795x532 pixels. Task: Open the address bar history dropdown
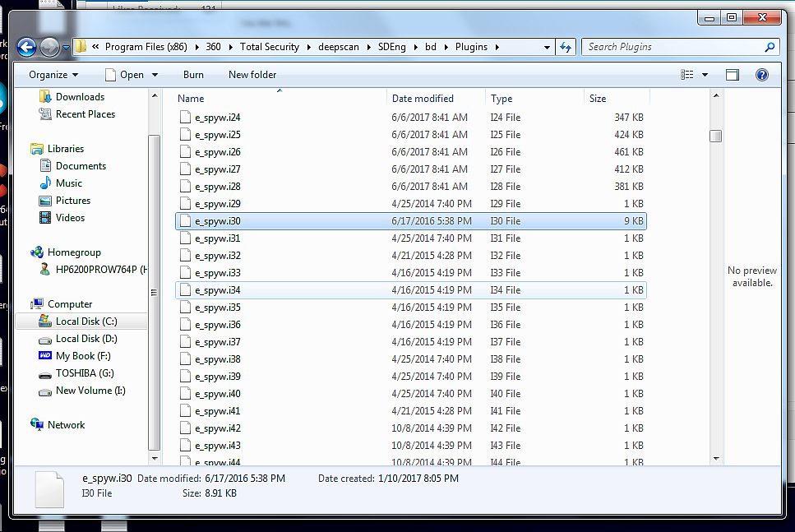coord(547,47)
